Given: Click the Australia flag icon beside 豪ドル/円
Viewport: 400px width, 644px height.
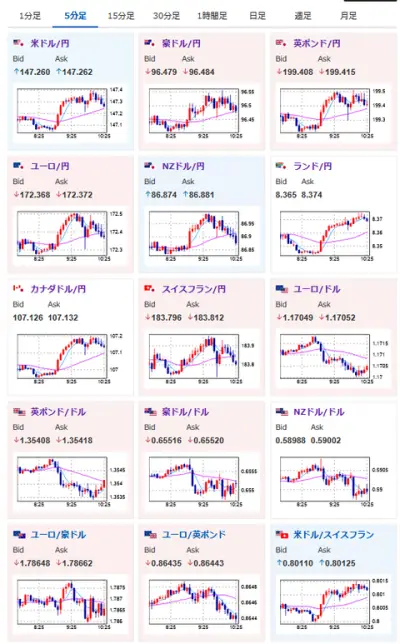Looking at the screenshot, I should (150, 43).
